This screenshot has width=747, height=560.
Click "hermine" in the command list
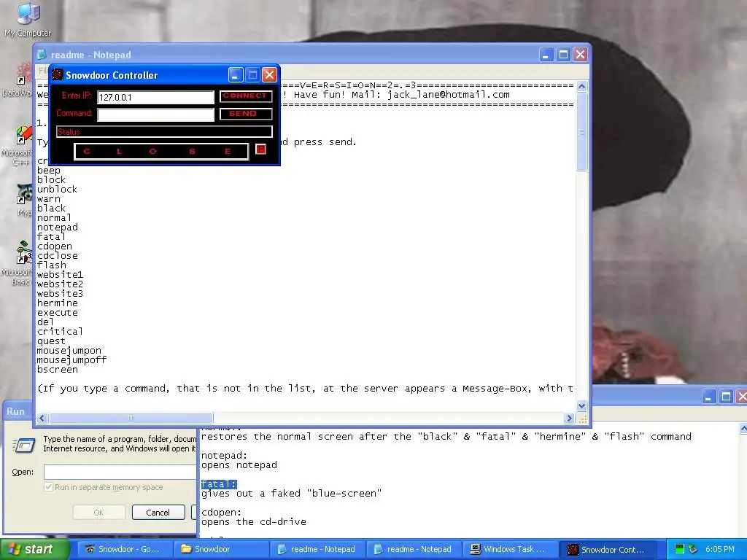click(x=57, y=303)
